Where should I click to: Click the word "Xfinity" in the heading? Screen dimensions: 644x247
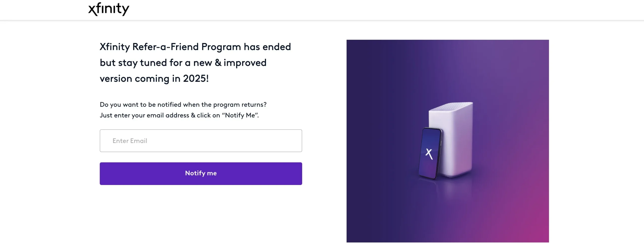115,47
